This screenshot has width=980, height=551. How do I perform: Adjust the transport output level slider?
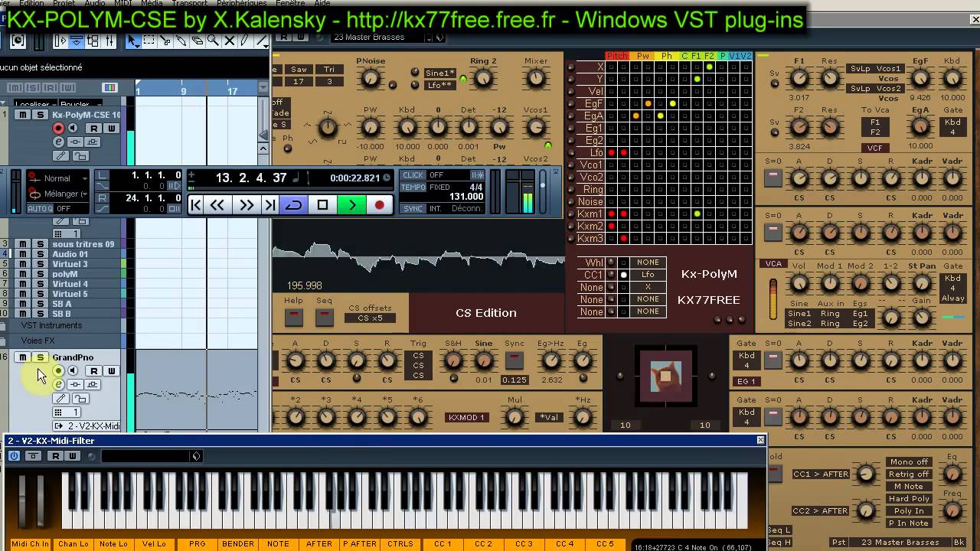pos(543,191)
